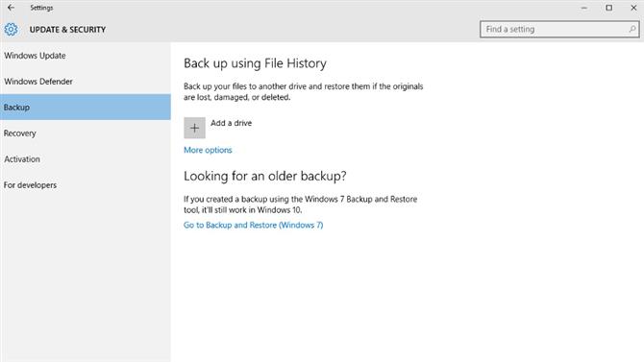Close the Settings window
The width and height of the screenshot is (644, 362).
coord(633,8)
